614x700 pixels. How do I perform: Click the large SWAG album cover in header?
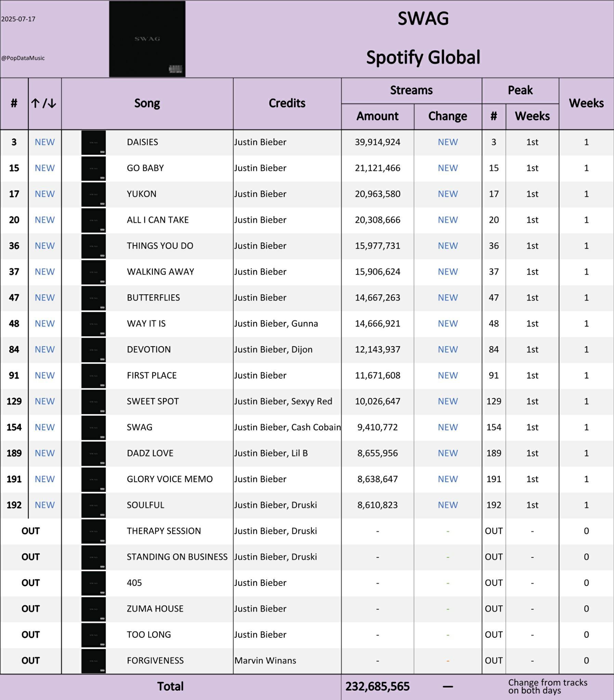147,39
